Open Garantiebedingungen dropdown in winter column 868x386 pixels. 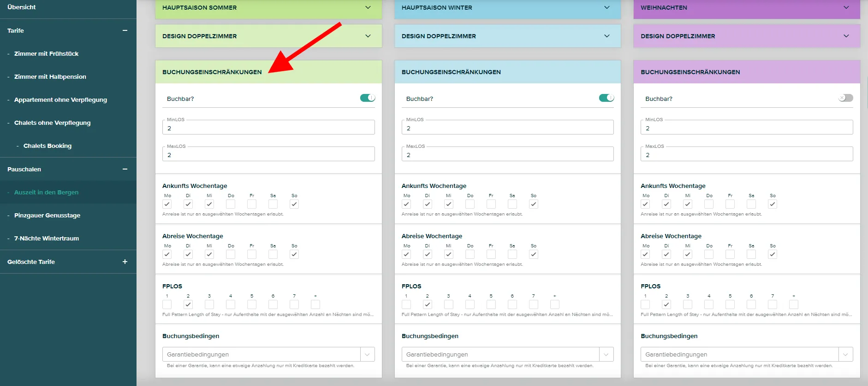(508, 354)
